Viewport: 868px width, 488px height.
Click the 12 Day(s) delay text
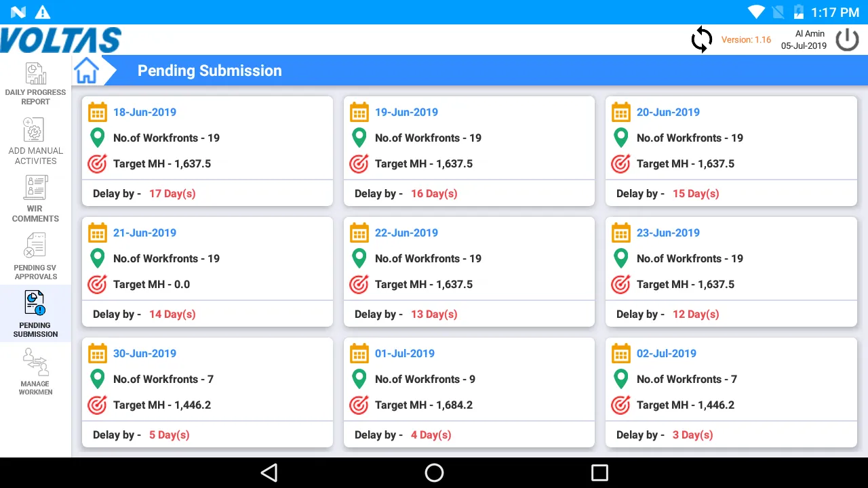pyautogui.click(x=696, y=314)
